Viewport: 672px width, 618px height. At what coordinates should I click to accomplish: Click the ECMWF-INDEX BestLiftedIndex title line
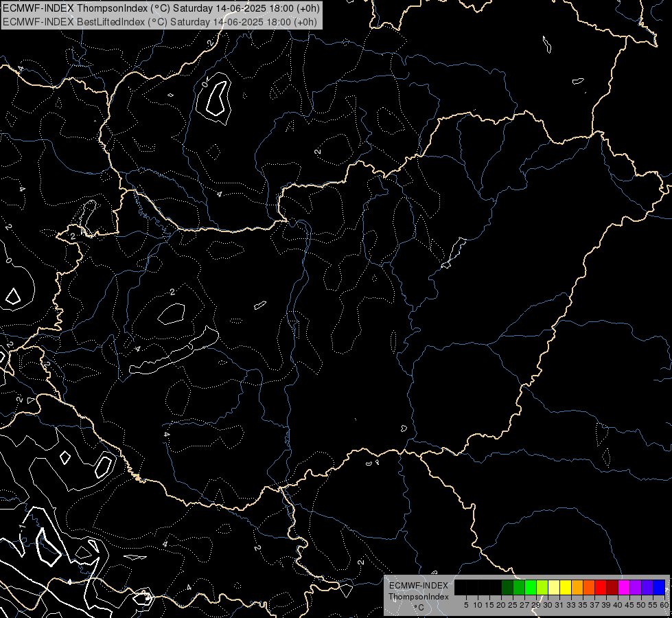[159, 22]
